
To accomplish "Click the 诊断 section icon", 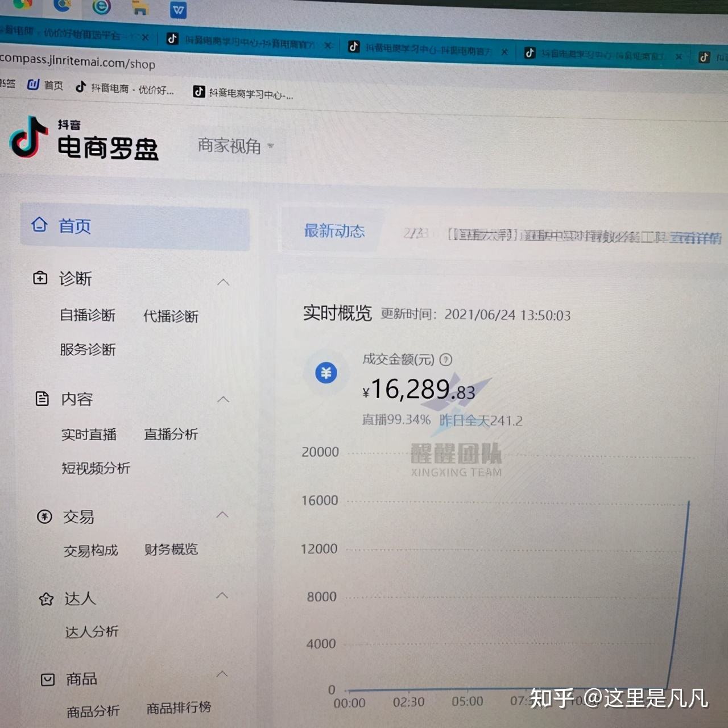I will tap(40, 278).
